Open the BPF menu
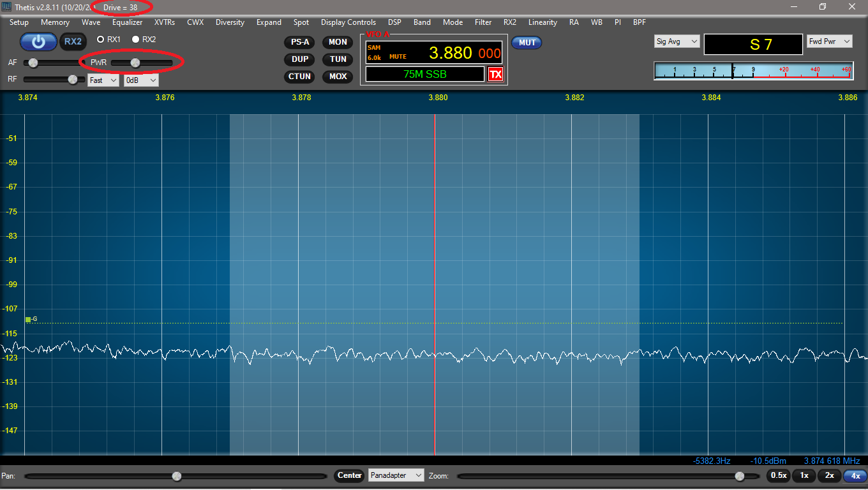The height and width of the screenshot is (490, 868). tap(640, 22)
